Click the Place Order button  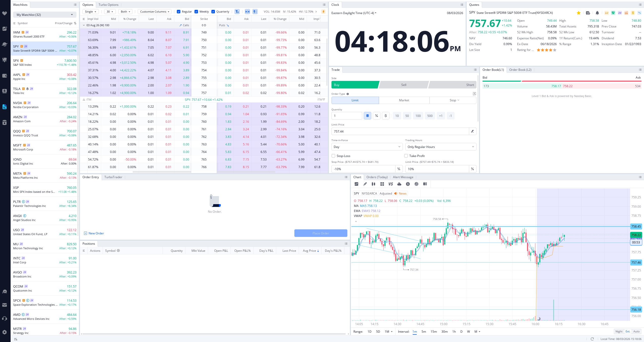click(x=321, y=233)
